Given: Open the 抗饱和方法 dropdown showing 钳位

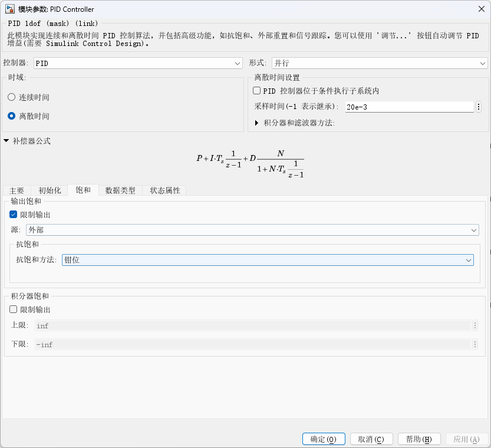Looking at the screenshot, I should click(x=268, y=259).
